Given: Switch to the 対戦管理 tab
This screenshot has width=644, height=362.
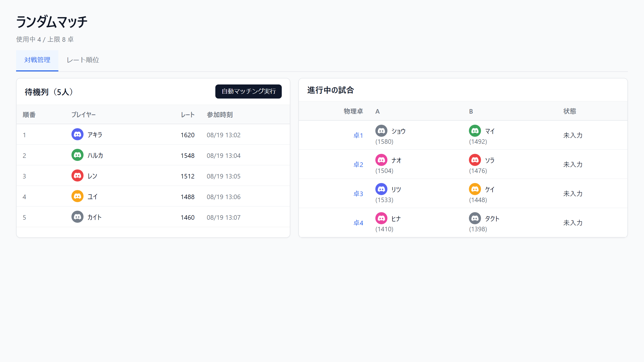Looking at the screenshot, I should [x=37, y=60].
